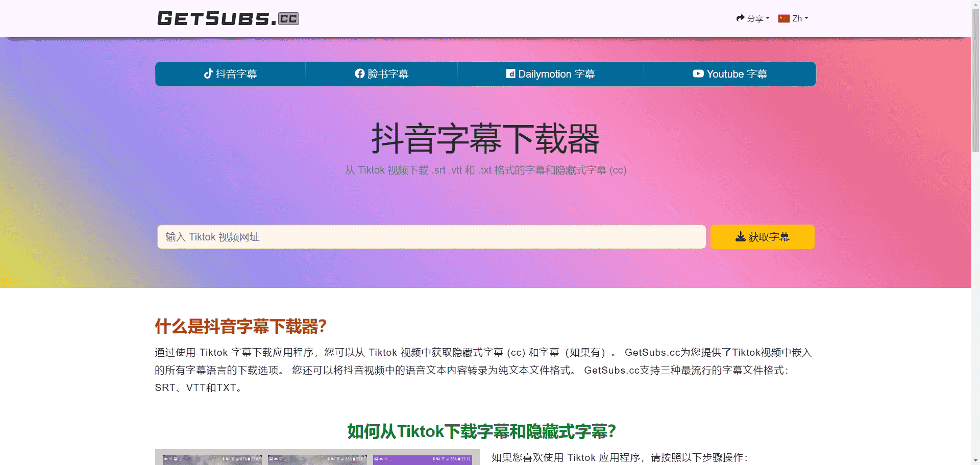980x465 pixels.
Task: Click the GetSubs.cc logo
Action: (x=228, y=18)
